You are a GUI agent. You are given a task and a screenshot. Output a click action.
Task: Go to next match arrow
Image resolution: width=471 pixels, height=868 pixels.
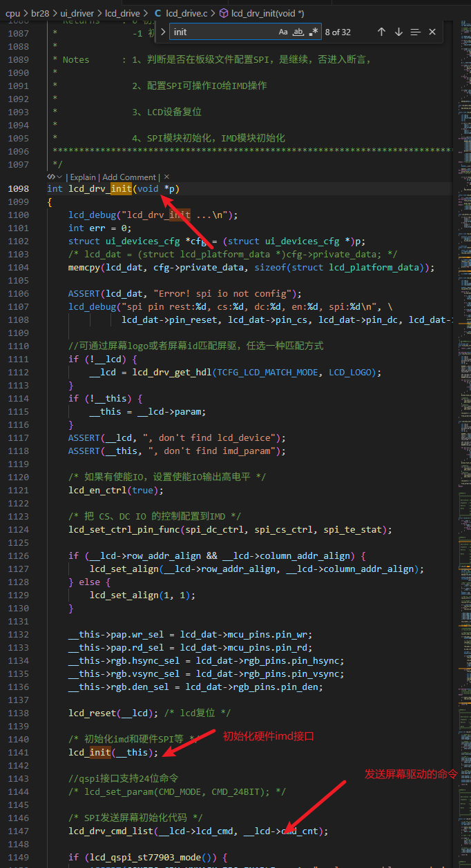tap(398, 32)
